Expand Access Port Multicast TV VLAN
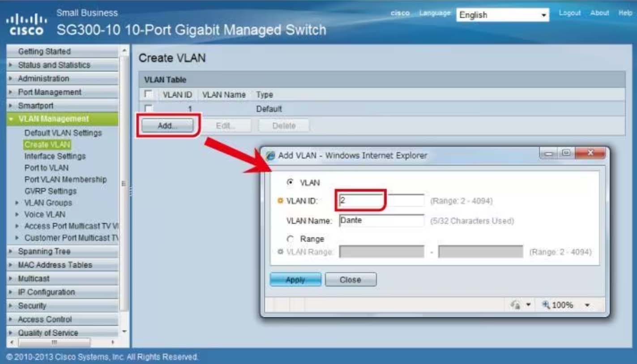637x364 pixels. (x=17, y=226)
